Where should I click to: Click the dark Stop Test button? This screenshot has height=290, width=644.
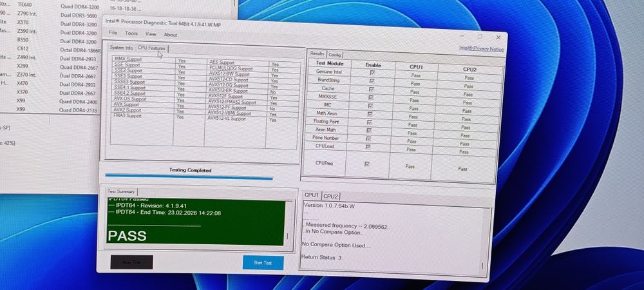click(131, 262)
